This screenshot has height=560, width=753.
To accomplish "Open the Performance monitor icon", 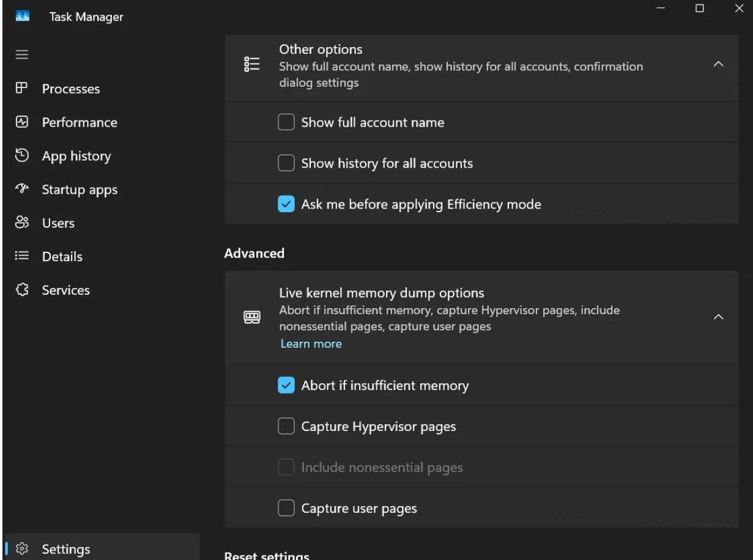I will tap(20, 122).
